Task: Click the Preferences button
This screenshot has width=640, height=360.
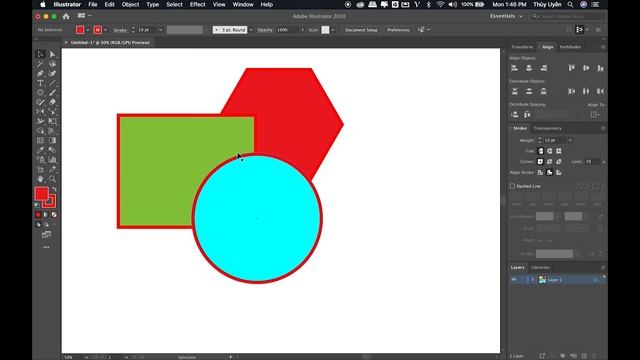Action: click(x=398, y=30)
